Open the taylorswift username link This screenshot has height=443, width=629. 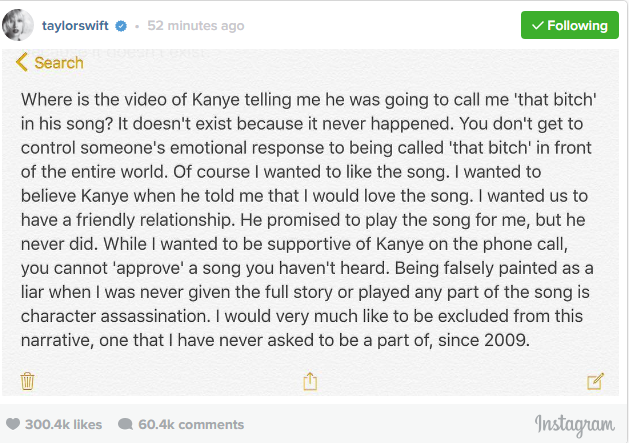75,26
